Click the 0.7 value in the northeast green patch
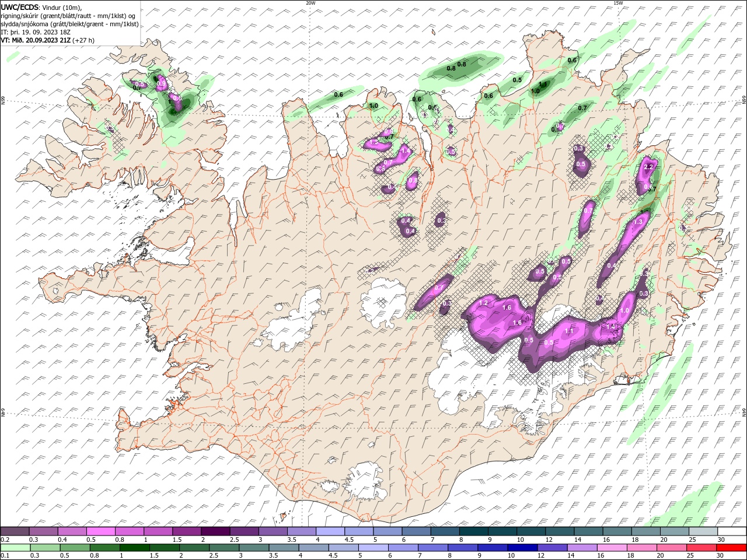 (x=582, y=108)
